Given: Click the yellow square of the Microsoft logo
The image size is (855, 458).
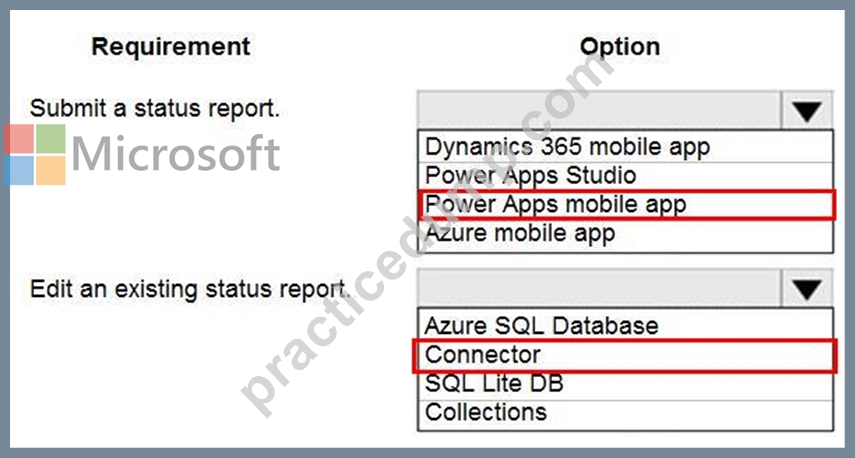Looking at the screenshot, I should pos(51,171).
